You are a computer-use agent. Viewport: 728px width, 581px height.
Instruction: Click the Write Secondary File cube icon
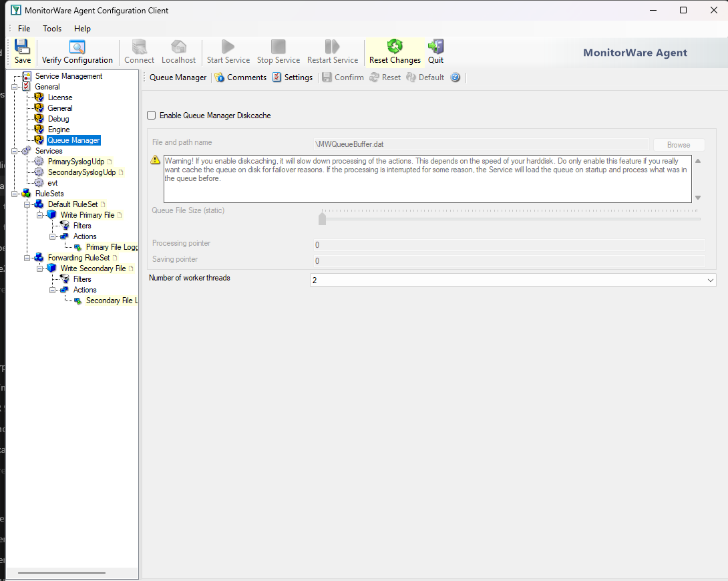click(51, 268)
